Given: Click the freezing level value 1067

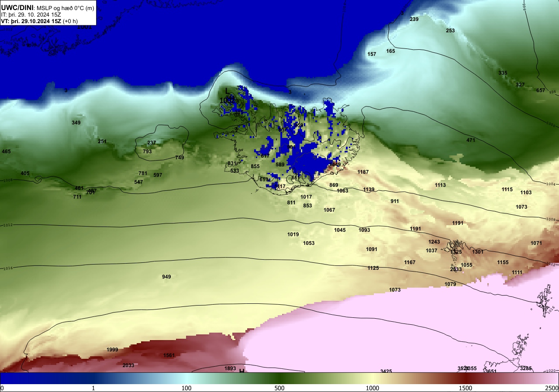Looking at the screenshot, I should pos(329,210).
